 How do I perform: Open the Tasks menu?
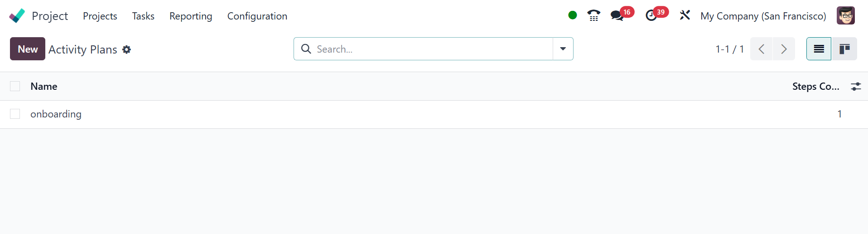(x=143, y=16)
